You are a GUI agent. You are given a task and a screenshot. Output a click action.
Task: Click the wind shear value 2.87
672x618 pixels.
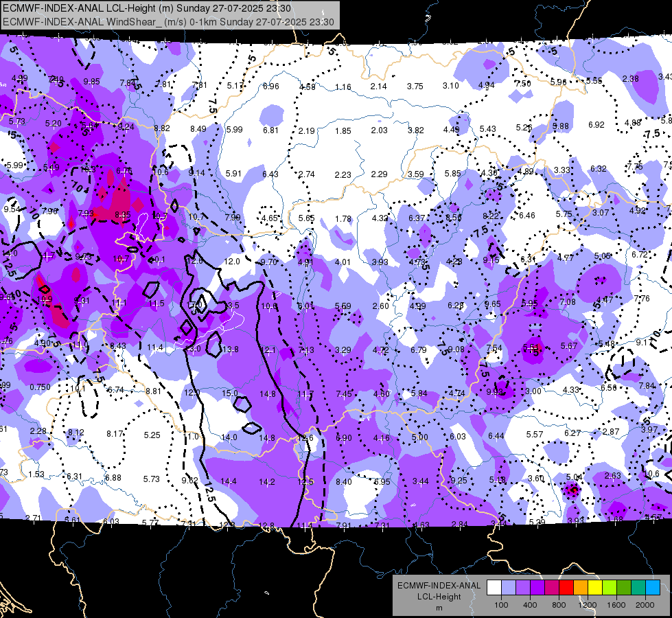click(x=611, y=431)
